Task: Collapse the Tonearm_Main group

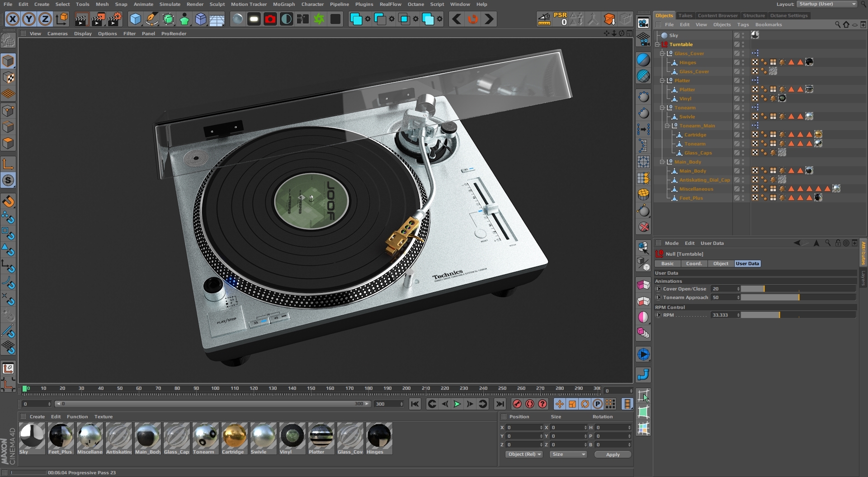Action: (x=667, y=126)
